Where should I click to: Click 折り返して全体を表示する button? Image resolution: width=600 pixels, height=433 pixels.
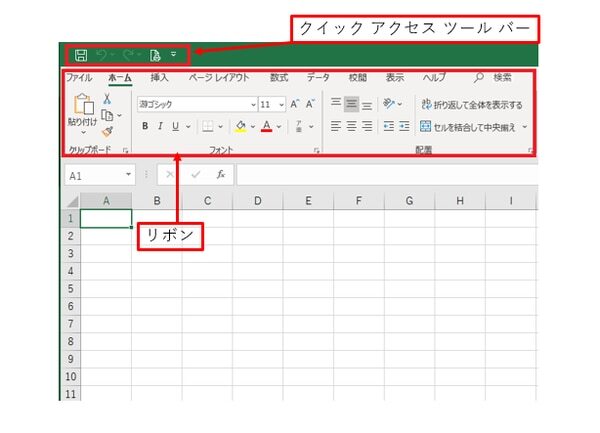pos(472,104)
